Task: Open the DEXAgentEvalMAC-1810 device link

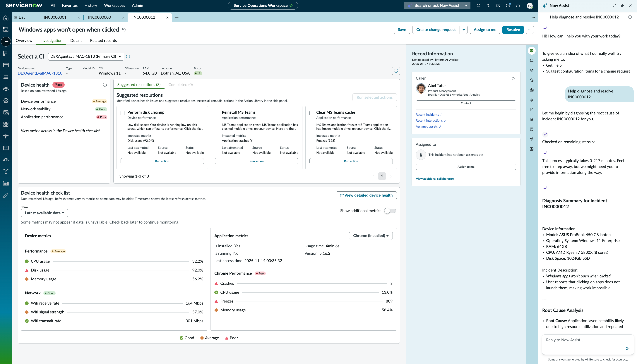Action: [x=40, y=73]
